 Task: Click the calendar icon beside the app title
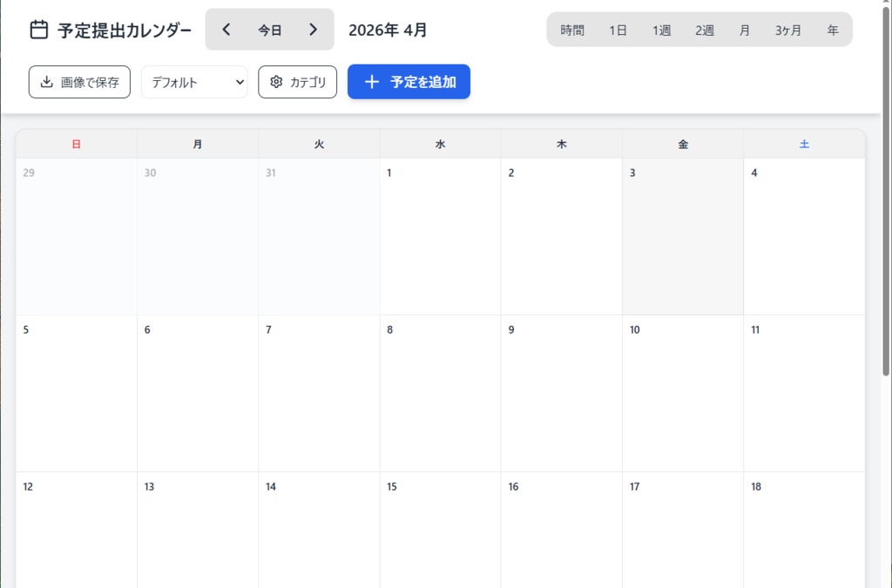pos(39,30)
